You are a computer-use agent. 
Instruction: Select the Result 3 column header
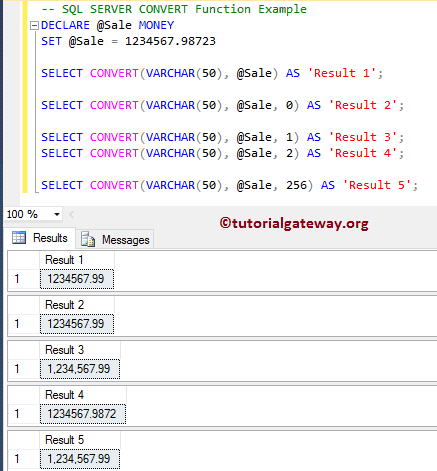(80, 350)
